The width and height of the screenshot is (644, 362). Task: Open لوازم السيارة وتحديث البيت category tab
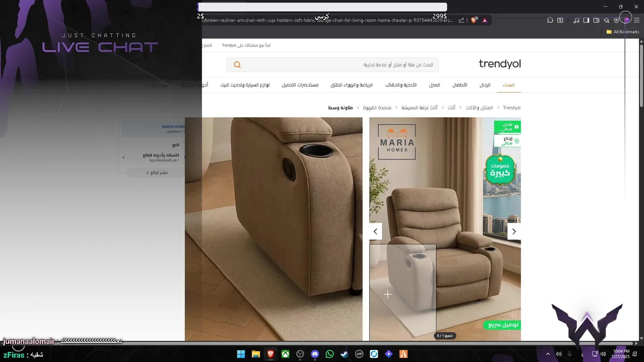pyautogui.click(x=245, y=85)
